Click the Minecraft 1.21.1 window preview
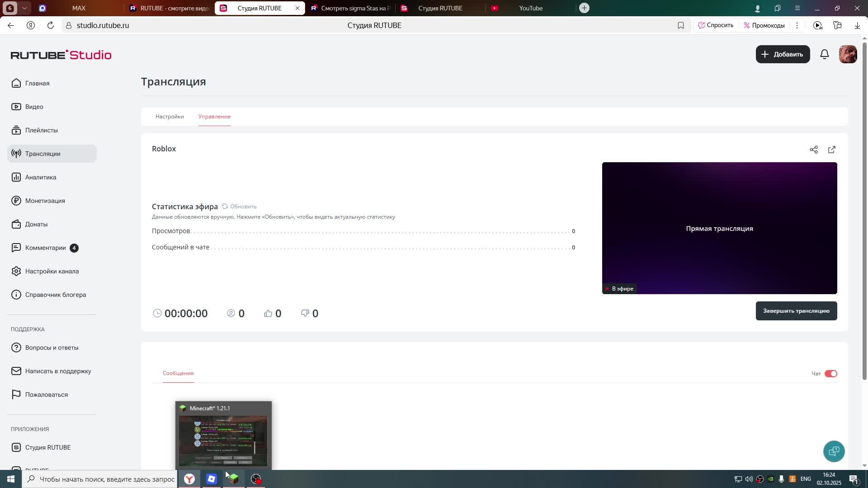The width and height of the screenshot is (868, 488). [223, 440]
